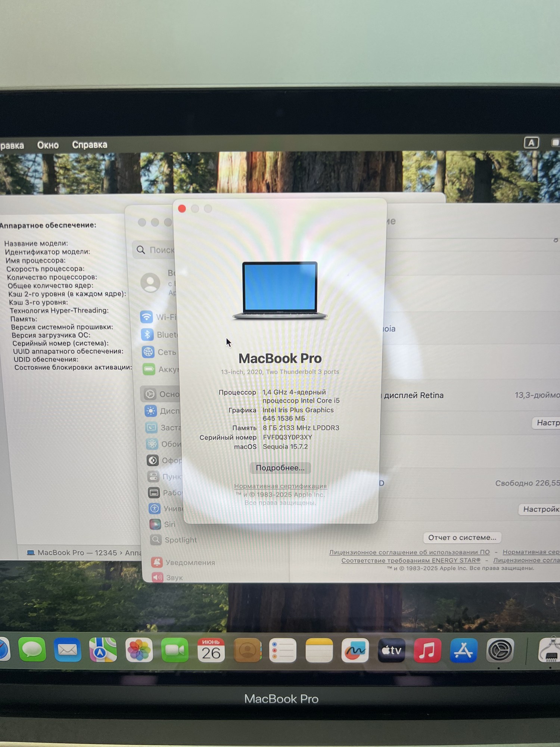
Task: Open Contacts app in the Dock
Action: point(247,650)
